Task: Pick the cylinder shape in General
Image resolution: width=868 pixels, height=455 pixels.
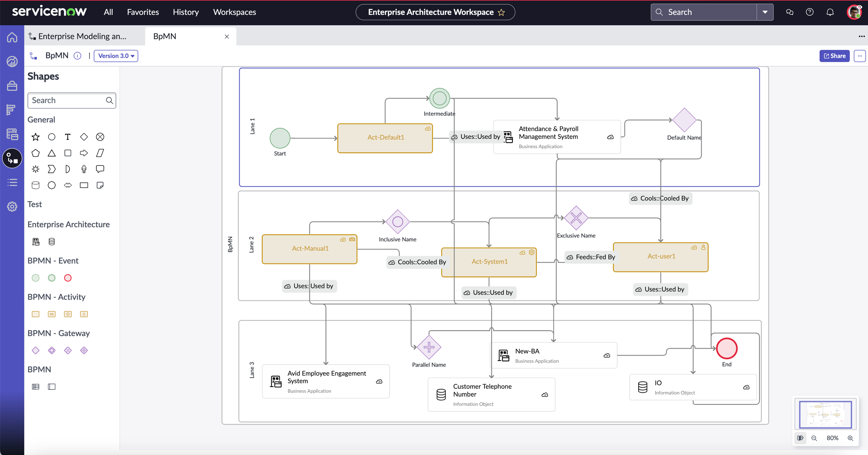Action: (x=35, y=185)
